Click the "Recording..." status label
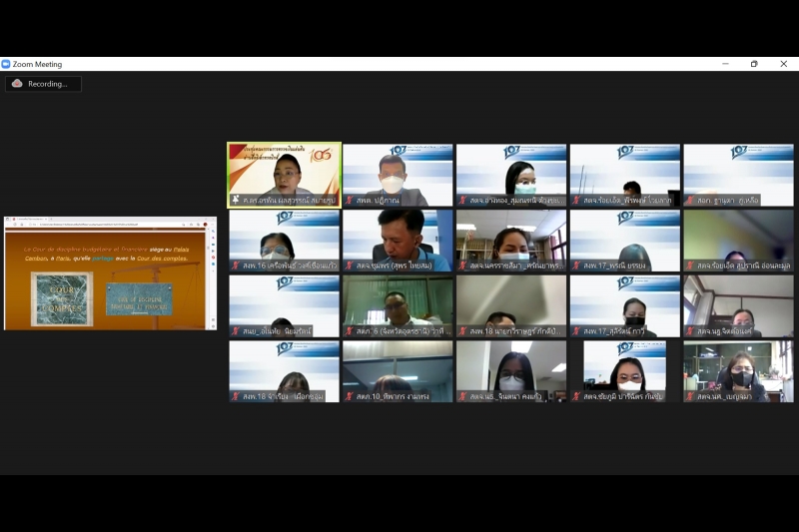799x532 pixels. click(x=48, y=84)
